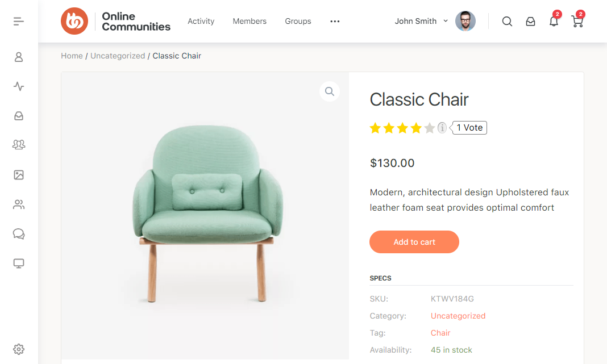607x364 pixels.
Task: Toggle the sidebar with the hamburger icon
Action: 18,20
